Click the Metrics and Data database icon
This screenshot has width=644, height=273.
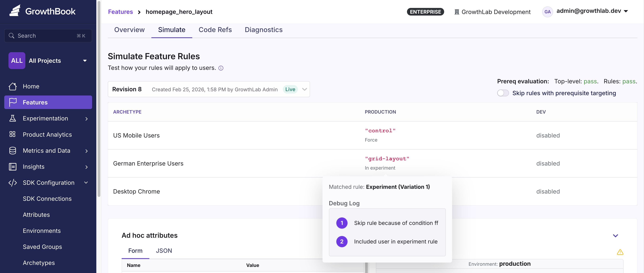point(13,151)
